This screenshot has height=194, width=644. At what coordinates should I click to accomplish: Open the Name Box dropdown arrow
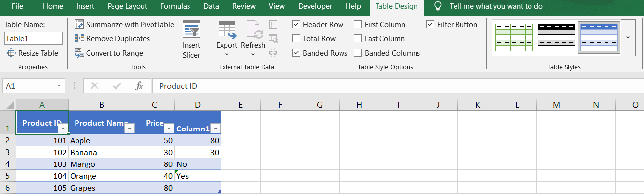click(59, 86)
